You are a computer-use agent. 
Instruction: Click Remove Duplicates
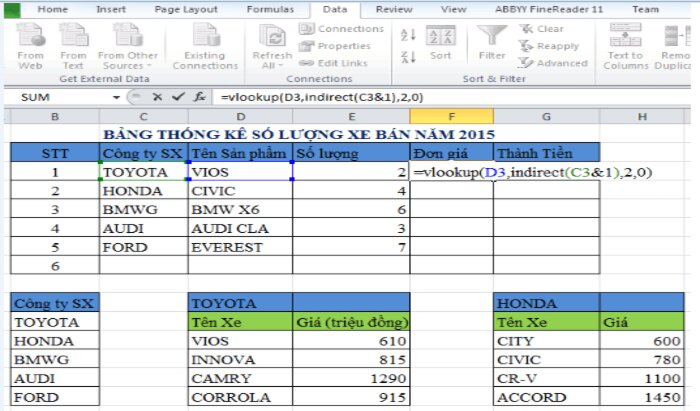click(x=674, y=47)
